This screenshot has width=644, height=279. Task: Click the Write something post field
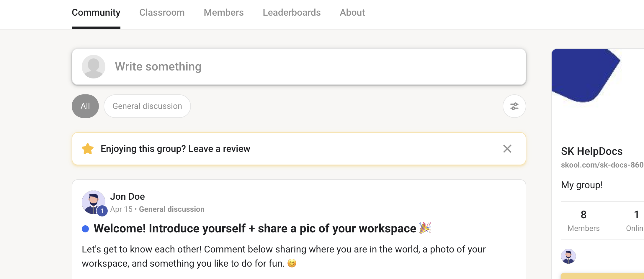299,67
